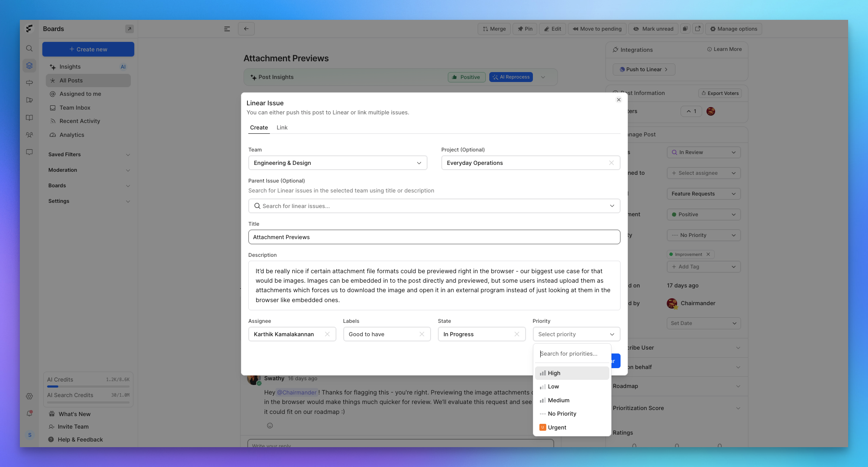
Task: Click the stacked layers icon in left rail
Action: 29,66
